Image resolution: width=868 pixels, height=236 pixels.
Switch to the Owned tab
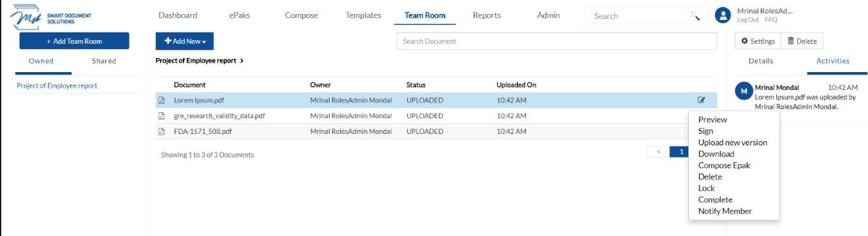pyautogui.click(x=41, y=61)
